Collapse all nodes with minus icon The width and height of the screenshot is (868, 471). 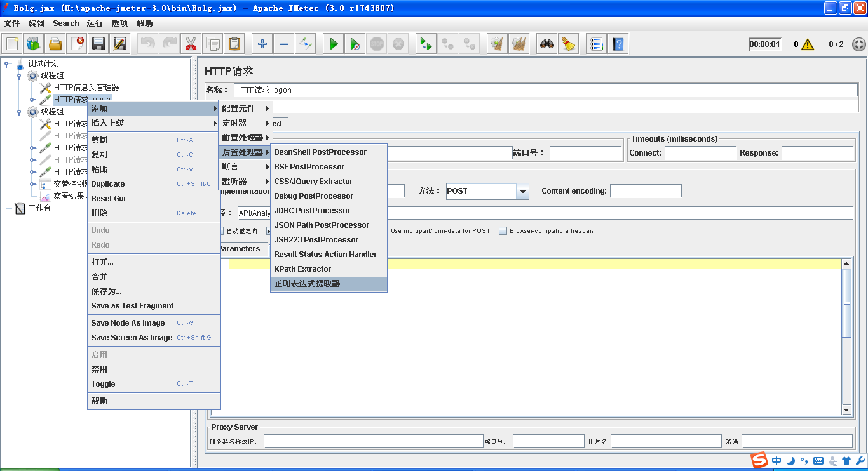[x=284, y=44]
